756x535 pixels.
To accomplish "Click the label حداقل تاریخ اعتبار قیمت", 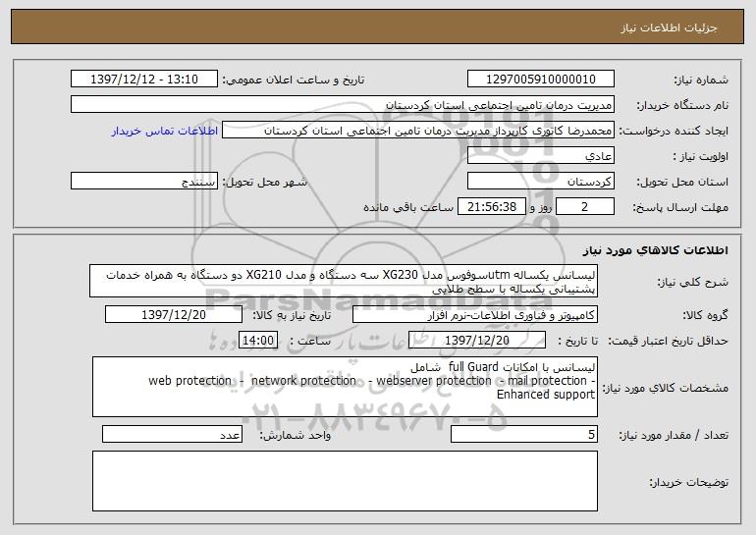I will (669, 342).
